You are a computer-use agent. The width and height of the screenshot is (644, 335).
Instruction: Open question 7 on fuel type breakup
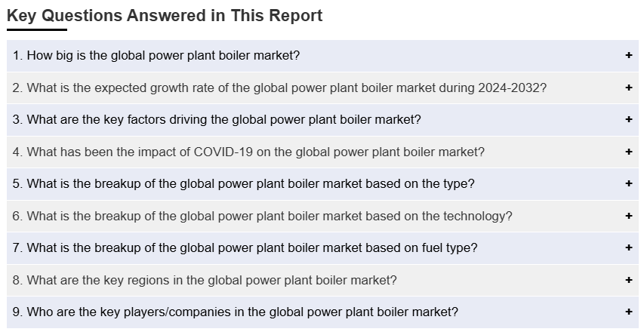pyautogui.click(x=245, y=247)
